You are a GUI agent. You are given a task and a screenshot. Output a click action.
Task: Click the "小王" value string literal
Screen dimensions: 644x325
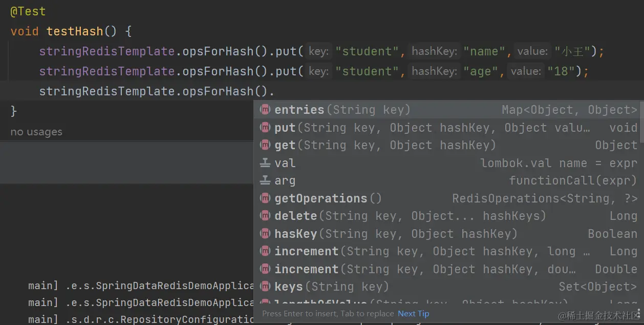572,51
